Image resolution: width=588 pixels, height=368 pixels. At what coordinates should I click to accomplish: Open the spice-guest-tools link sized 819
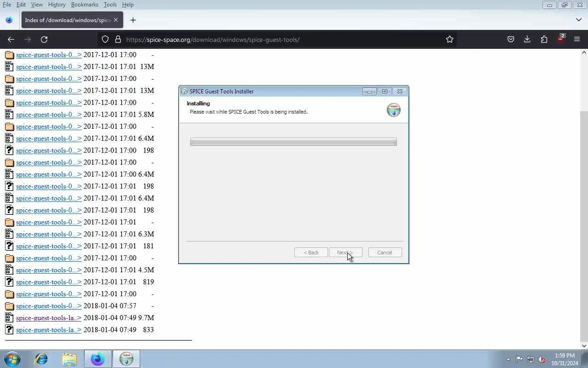49,282
